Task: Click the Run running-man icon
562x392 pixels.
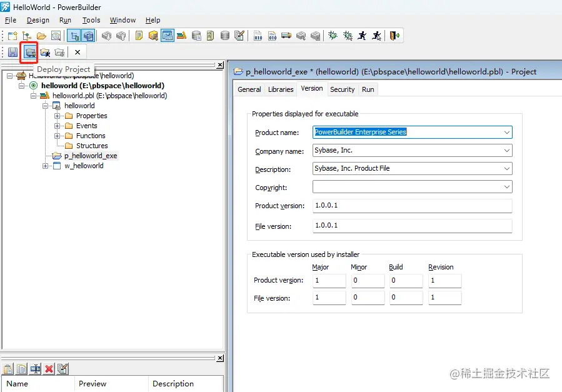Action: tap(362, 36)
